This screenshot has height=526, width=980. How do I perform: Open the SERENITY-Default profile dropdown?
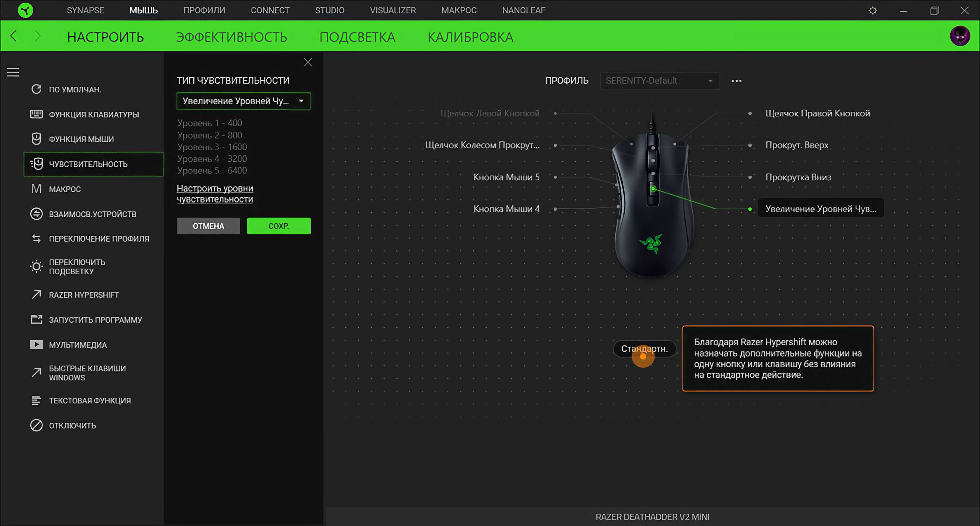[x=660, y=81]
